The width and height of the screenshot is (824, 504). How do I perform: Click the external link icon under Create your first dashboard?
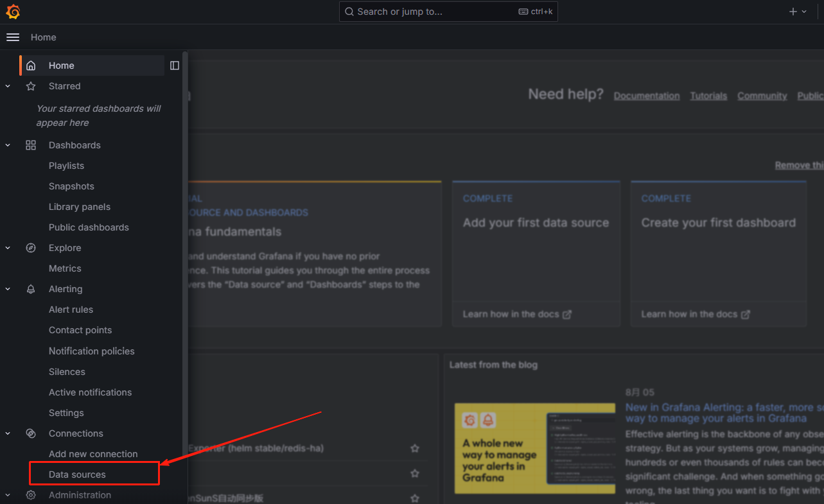tap(746, 315)
